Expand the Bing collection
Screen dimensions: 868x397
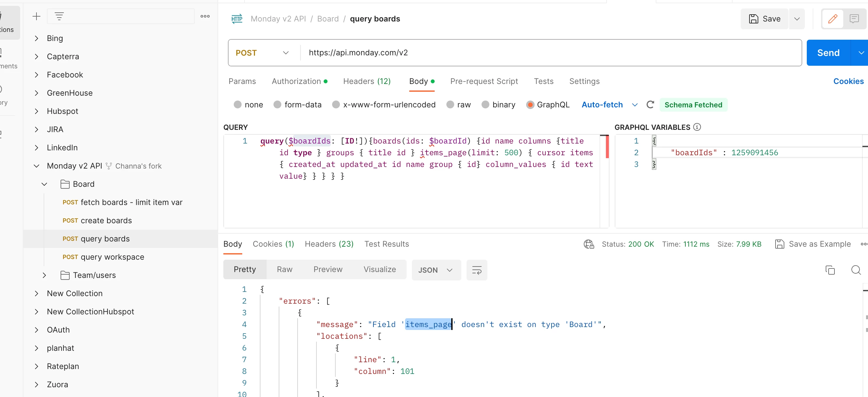[36, 38]
